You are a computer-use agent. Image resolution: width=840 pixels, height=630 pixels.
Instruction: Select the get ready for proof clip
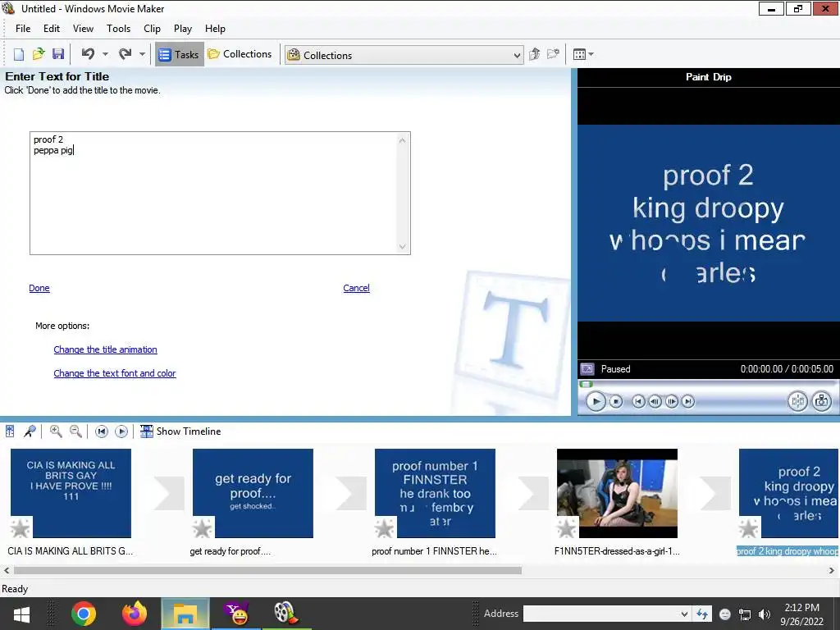click(253, 493)
